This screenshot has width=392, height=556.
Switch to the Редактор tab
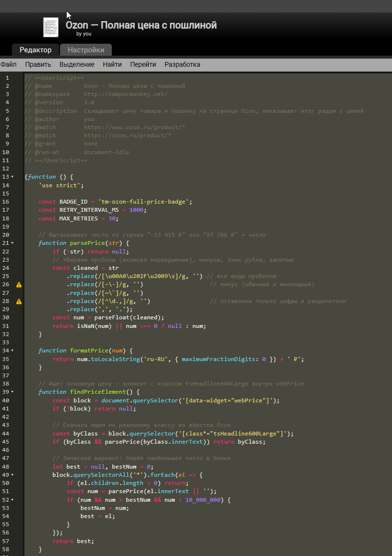click(x=36, y=50)
